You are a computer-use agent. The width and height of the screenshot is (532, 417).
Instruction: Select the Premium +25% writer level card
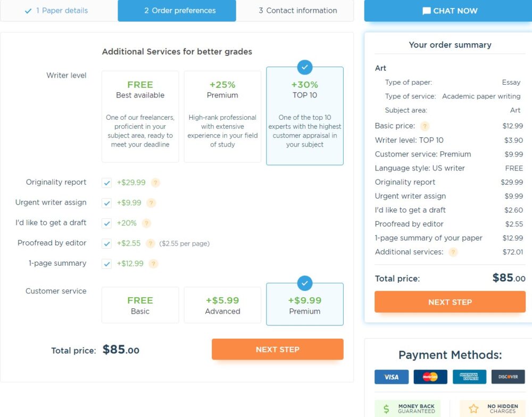point(222,117)
